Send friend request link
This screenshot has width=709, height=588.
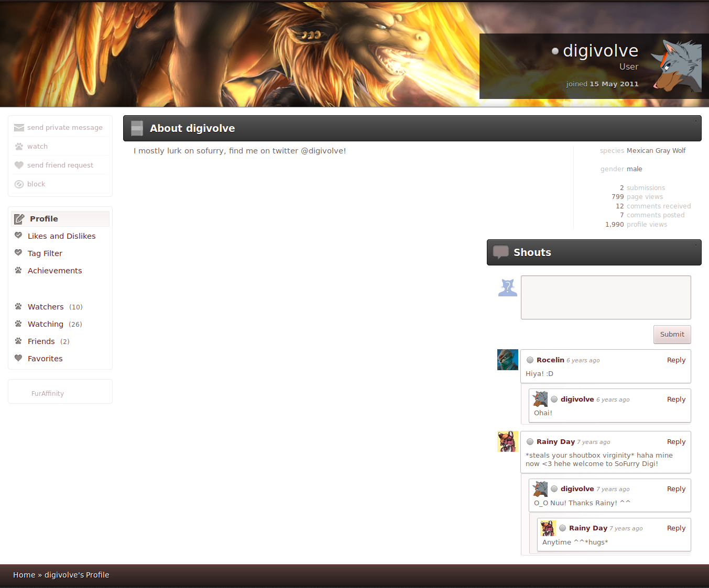pos(60,165)
